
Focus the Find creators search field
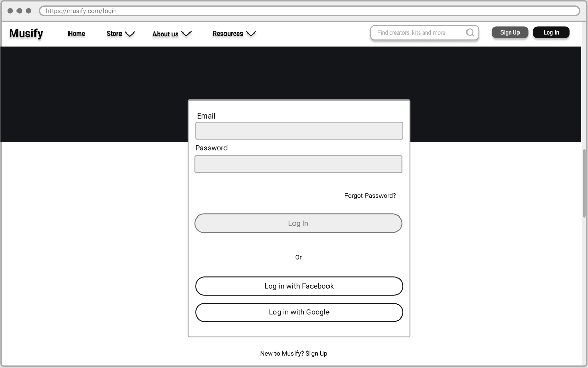click(x=424, y=32)
